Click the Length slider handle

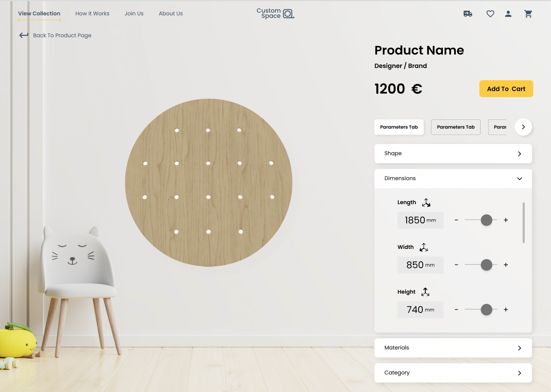coord(487,220)
